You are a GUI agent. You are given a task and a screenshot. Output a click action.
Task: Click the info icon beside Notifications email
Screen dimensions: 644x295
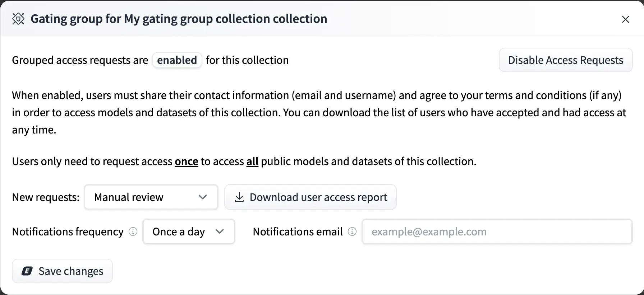click(352, 232)
